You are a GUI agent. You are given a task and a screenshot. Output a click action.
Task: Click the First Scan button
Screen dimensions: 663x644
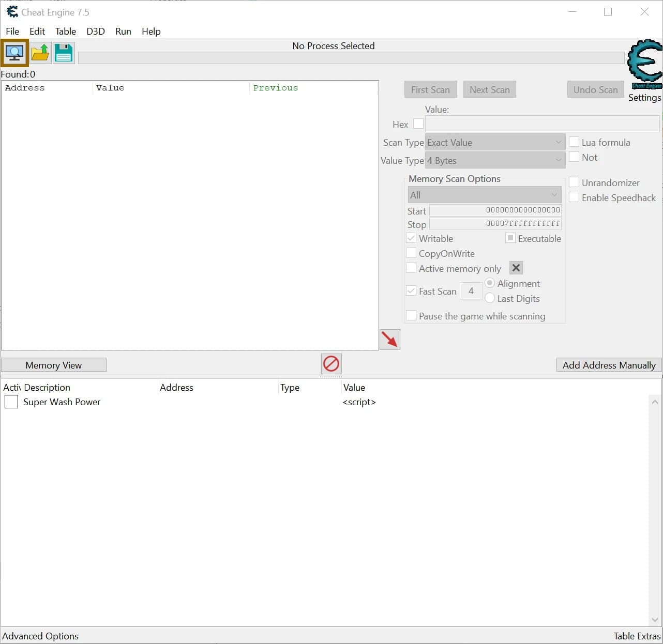pos(430,89)
